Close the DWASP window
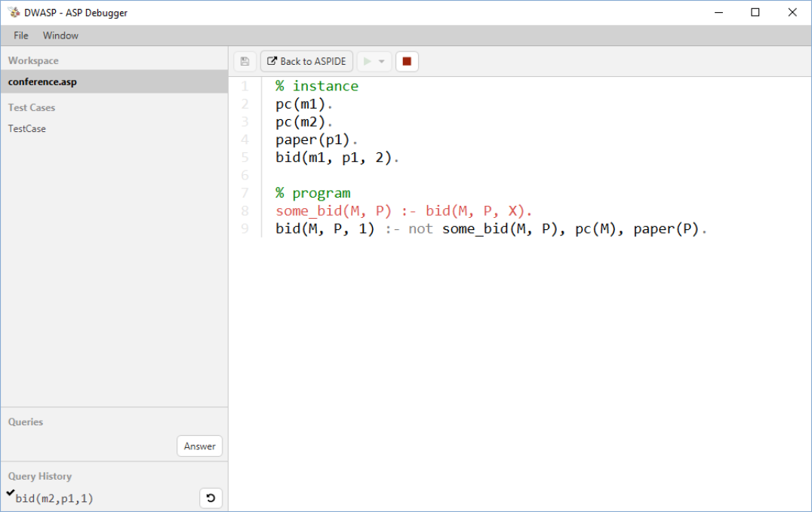 pos(792,12)
